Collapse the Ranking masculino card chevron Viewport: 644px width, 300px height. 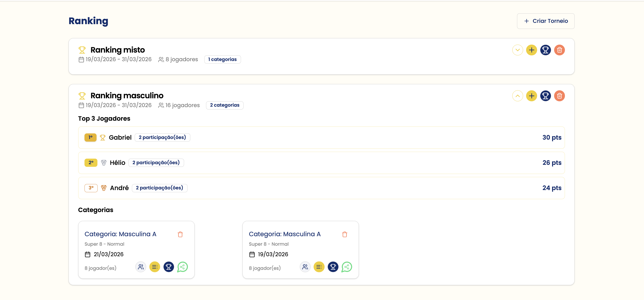click(x=517, y=96)
